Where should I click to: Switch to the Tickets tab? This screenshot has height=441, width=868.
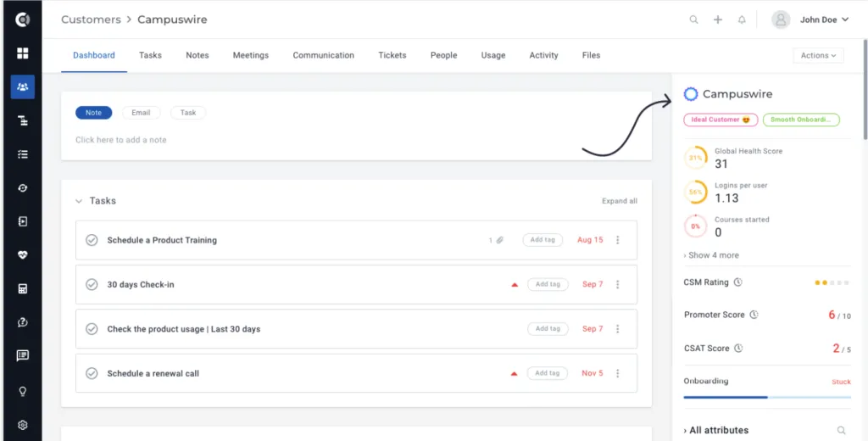point(392,55)
